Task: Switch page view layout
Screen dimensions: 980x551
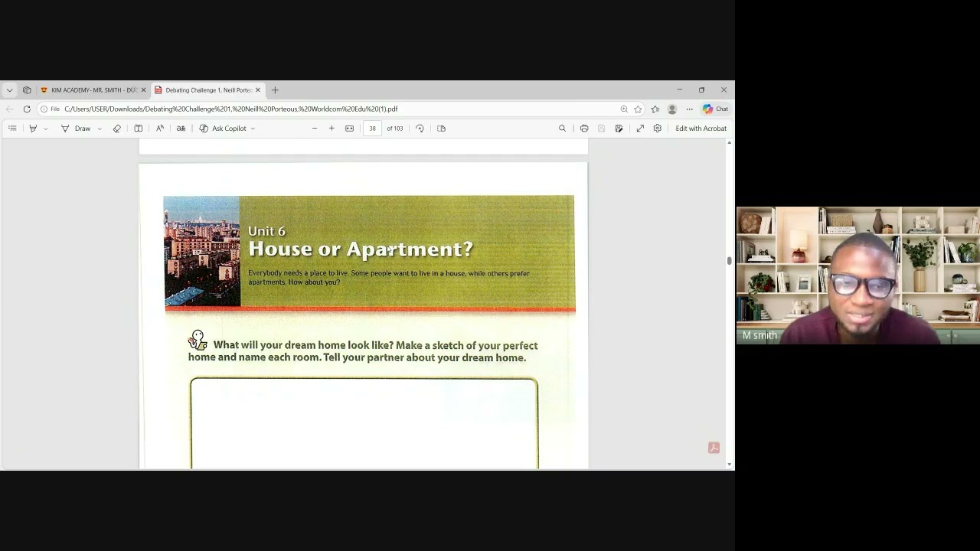Action: 441,129
